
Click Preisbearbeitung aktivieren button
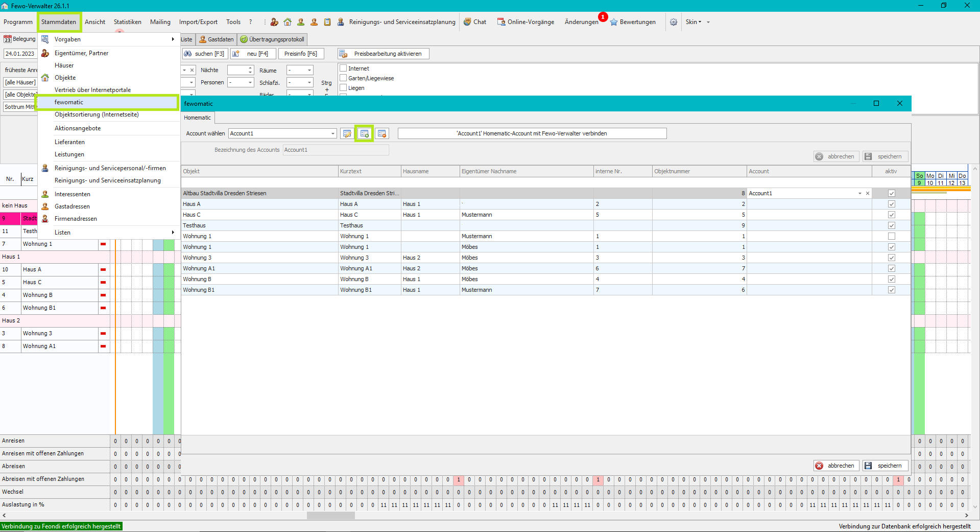click(384, 54)
